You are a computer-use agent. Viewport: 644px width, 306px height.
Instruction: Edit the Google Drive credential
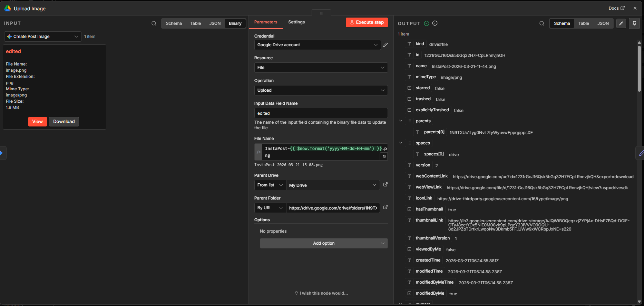(x=386, y=45)
